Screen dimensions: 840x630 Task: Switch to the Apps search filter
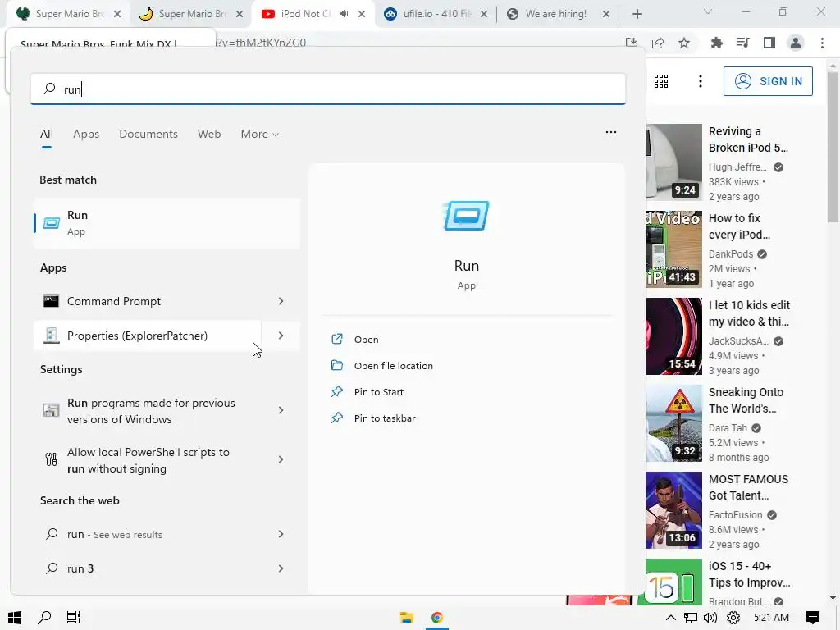coord(86,134)
